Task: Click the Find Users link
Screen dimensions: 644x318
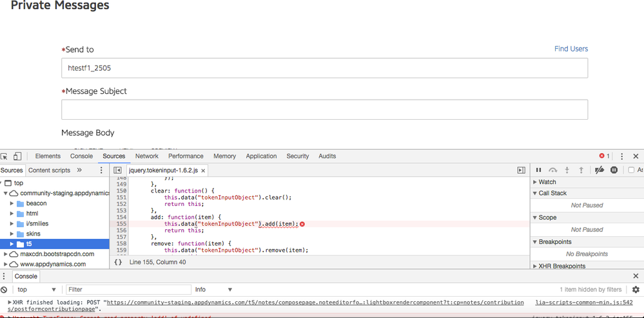Action: pyautogui.click(x=571, y=49)
